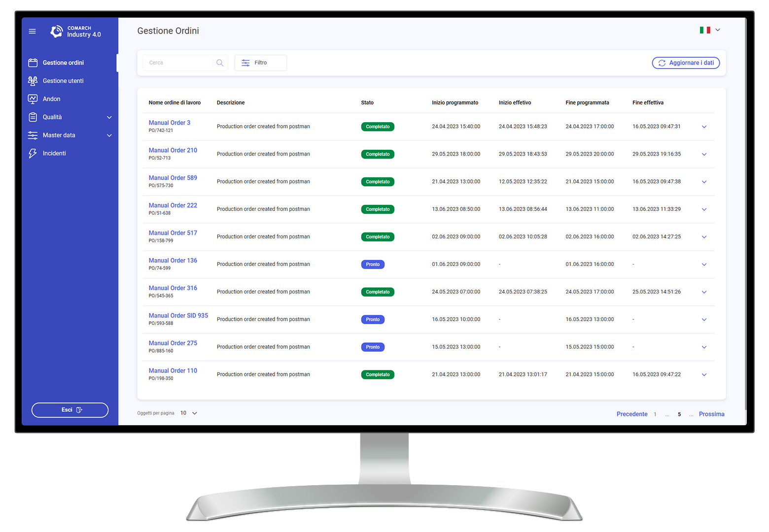The width and height of the screenshot is (769, 532).
Task: Expand the Manual Order 210 row
Action: point(704,154)
